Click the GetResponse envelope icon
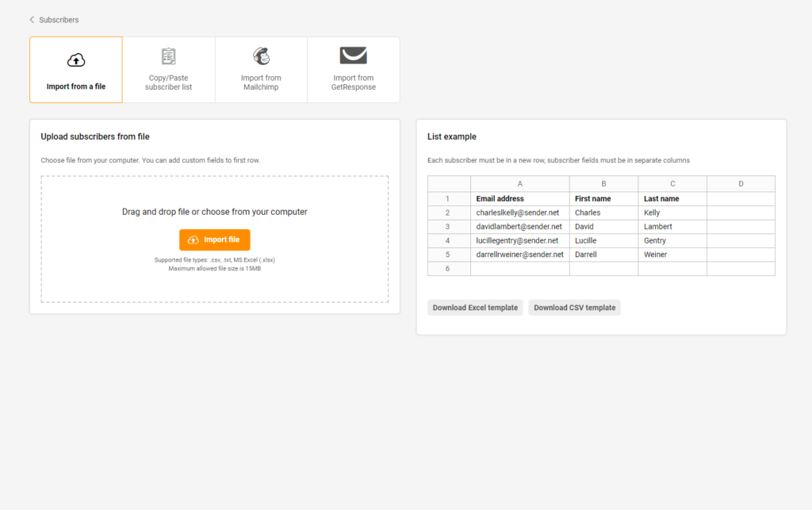812x510 pixels. click(x=353, y=56)
